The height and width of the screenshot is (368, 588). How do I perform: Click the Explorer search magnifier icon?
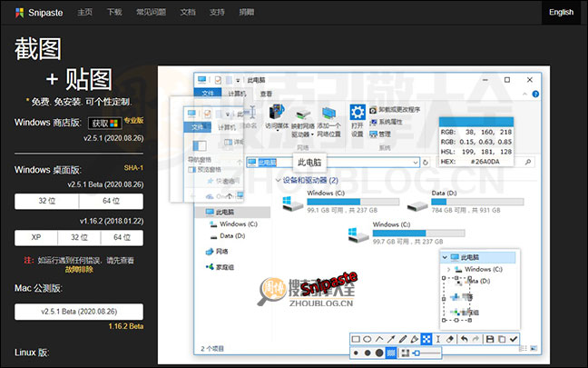[528, 162]
